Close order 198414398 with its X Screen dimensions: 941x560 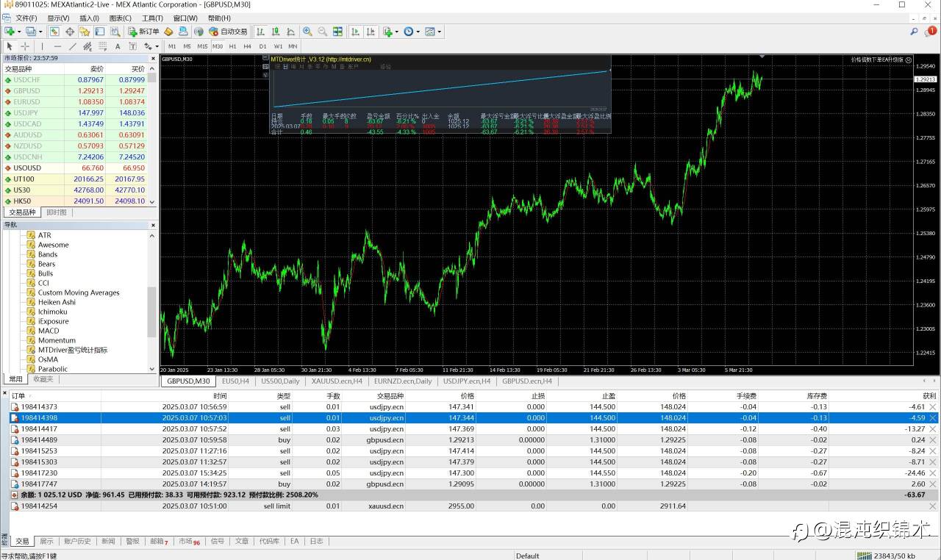(933, 417)
